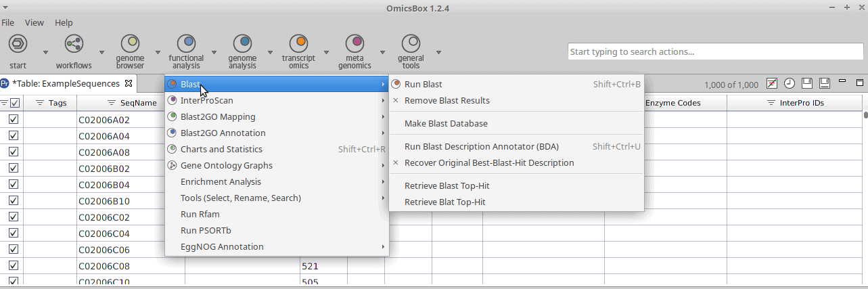
Task: Expand the metagenomics dropdown arrow
Action: pyautogui.click(x=382, y=52)
